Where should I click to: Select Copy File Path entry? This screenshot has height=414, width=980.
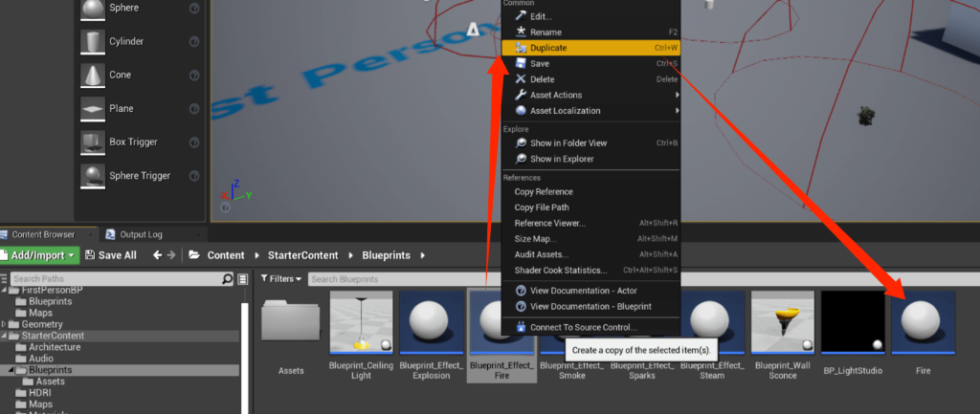(x=590, y=207)
